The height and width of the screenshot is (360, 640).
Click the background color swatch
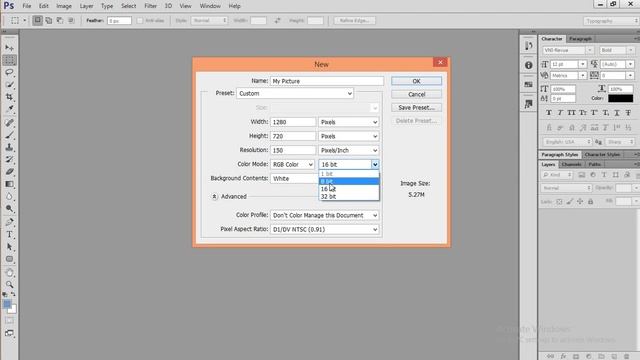pyautogui.click(x=13, y=310)
